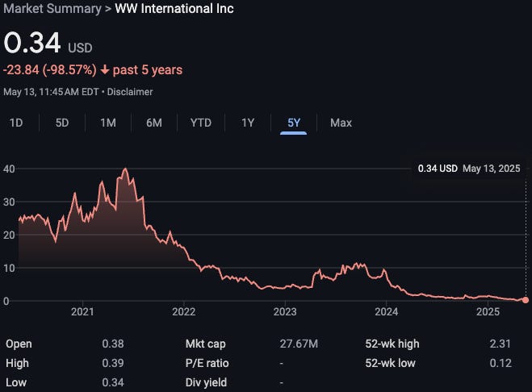Click the P/E ratio label
Image resolution: width=532 pixels, height=392 pixels.
(207, 363)
